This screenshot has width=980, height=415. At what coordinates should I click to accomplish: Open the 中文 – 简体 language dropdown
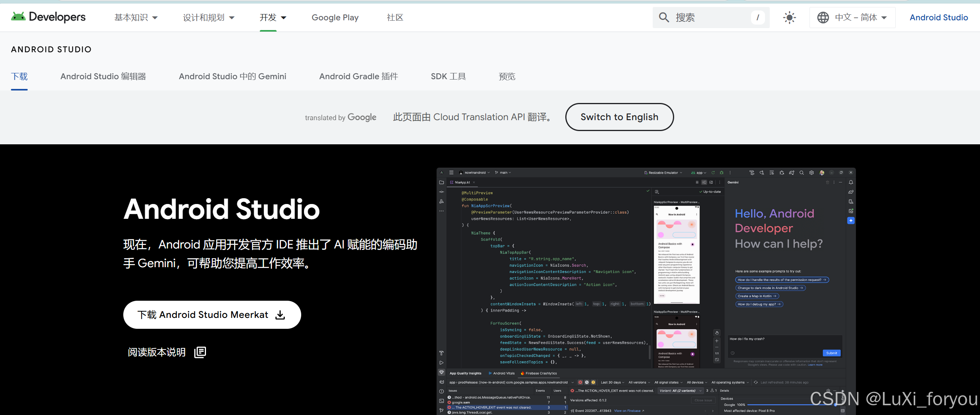[852, 18]
